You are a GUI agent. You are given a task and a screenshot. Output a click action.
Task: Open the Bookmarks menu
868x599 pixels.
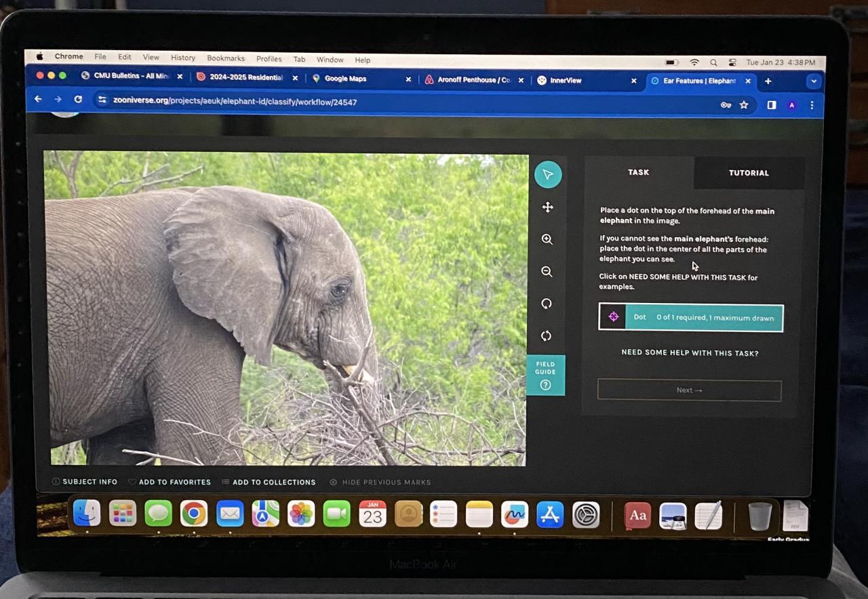(x=226, y=58)
